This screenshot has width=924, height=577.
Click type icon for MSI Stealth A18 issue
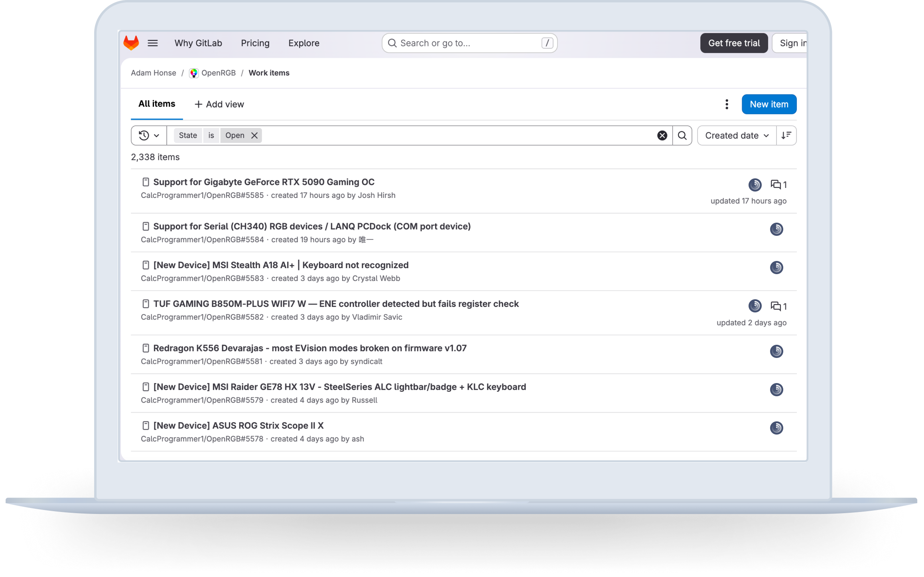146,265
